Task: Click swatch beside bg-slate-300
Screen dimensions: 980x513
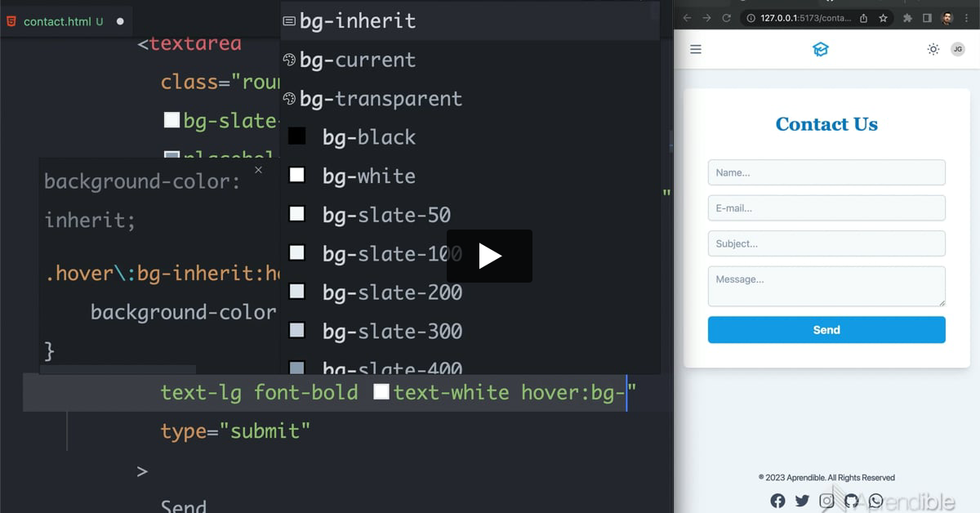Action: (x=297, y=330)
